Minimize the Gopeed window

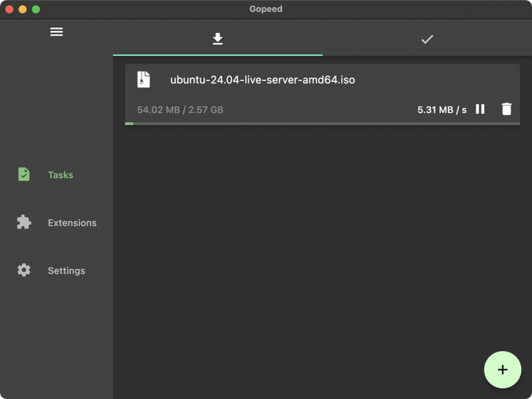[x=22, y=9]
